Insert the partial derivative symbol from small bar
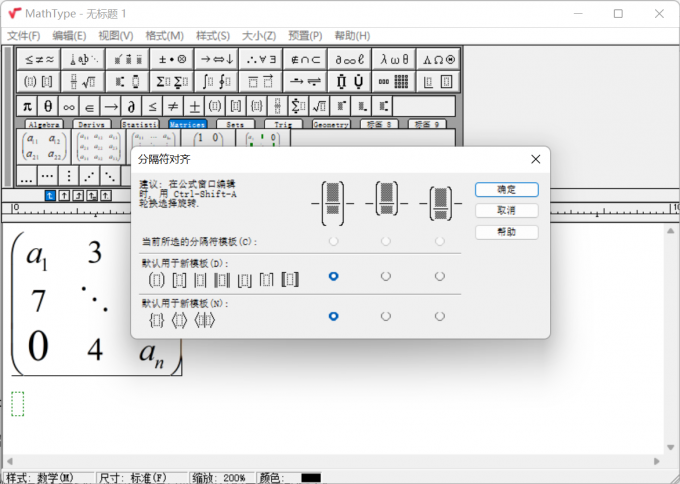Viewport: 680px width, 484px height. tap(131, 106)
